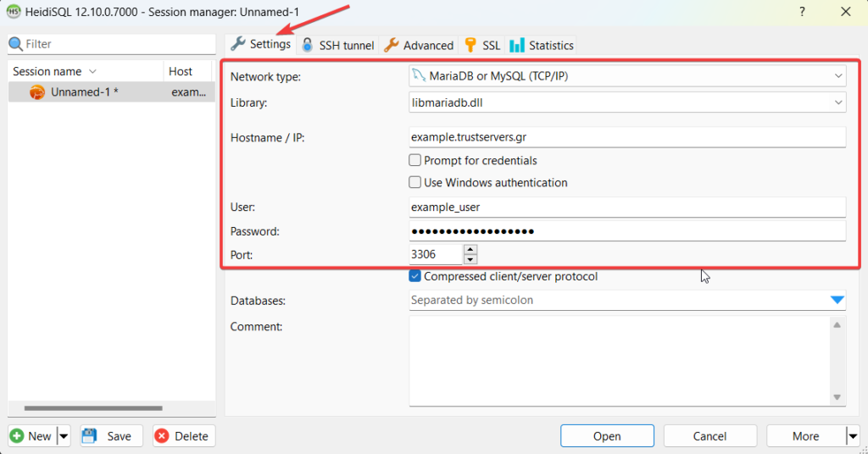Expand the Databases dropdown arrow
This screenshot has width=868, height=454.
(x=837, y=300)
